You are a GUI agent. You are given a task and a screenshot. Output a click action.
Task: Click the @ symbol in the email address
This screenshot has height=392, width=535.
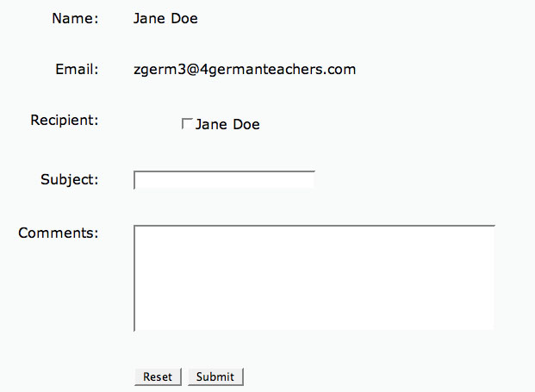click(x=193, y=70)
